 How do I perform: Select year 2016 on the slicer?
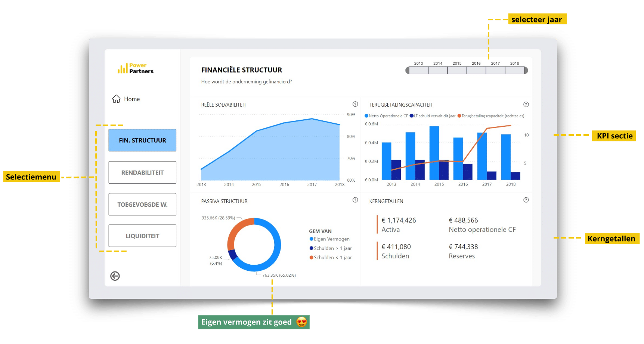(x=476, y=70)
